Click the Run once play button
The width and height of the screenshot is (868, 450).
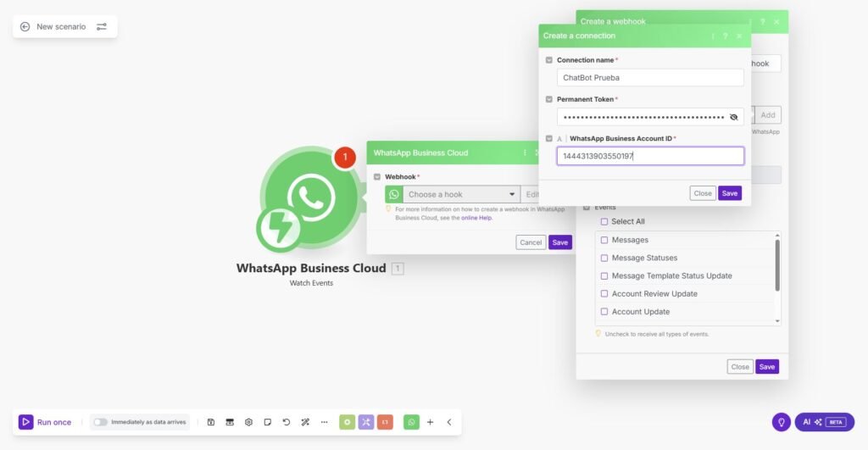(x=26, y=422)
